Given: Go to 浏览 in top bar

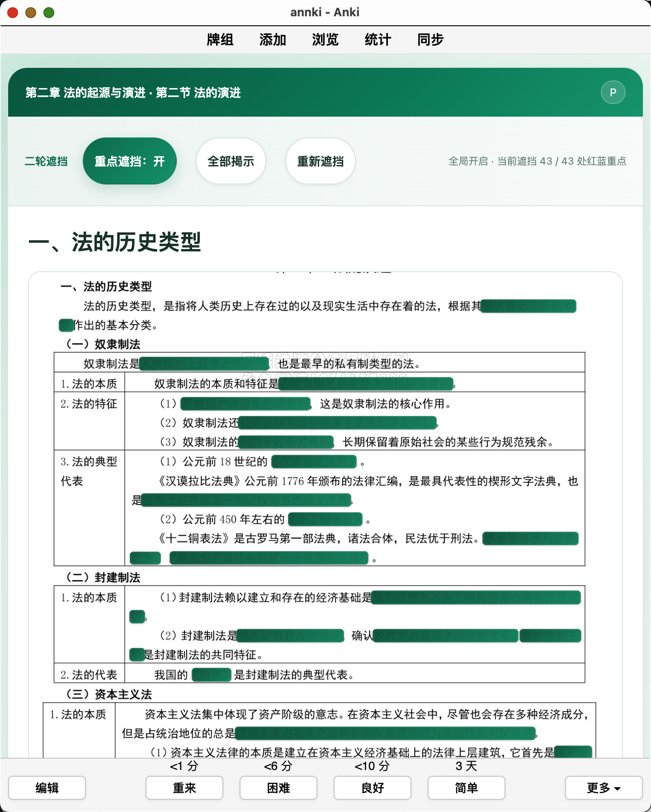Looking at the screenshot, I should click(325, 40).
